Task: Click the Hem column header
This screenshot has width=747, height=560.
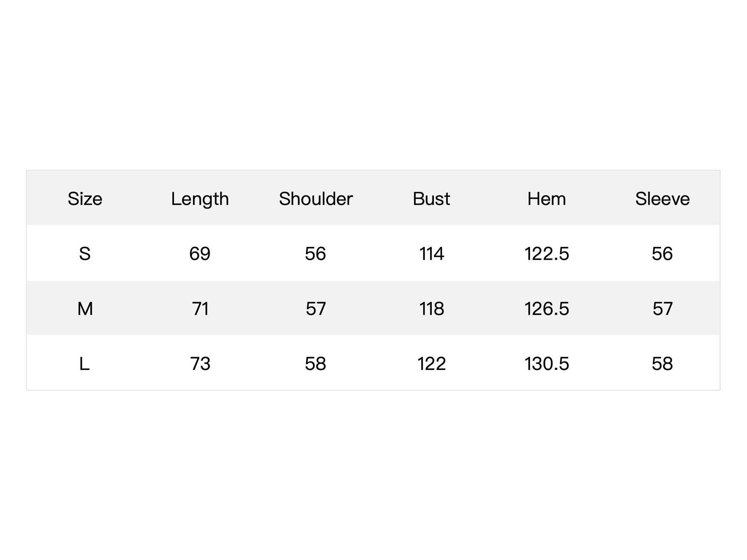Action: [x=546, y=199]
